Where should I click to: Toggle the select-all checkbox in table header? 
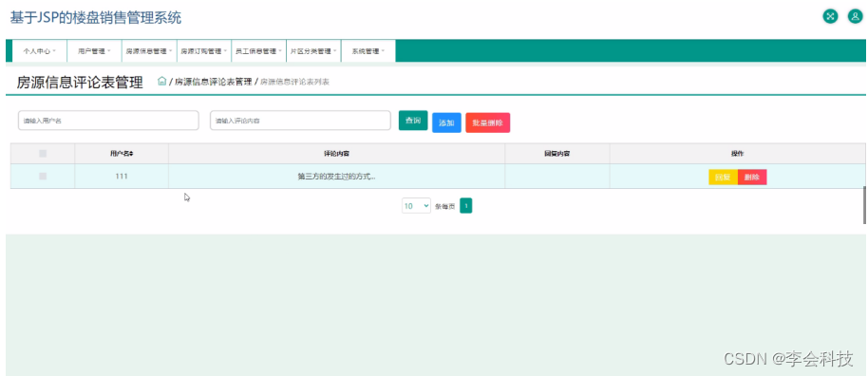tap(43, 154)
